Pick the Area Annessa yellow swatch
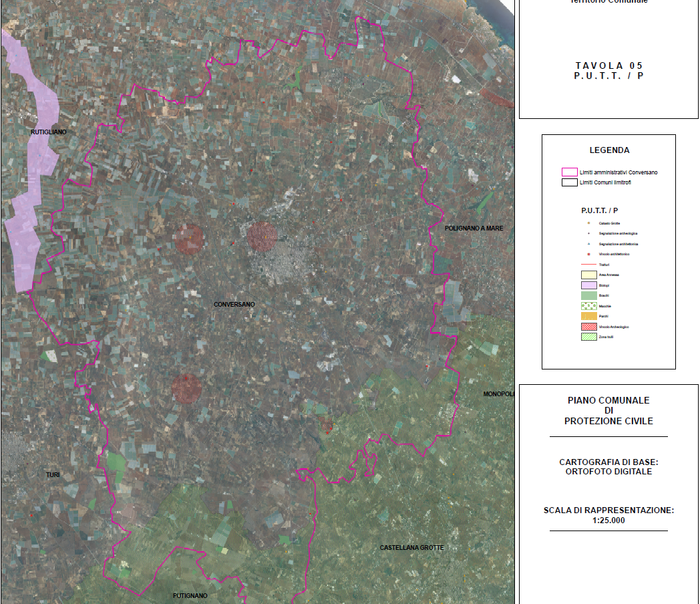The height and width of the screenshot is (604, 700). (x=588, y=274)
